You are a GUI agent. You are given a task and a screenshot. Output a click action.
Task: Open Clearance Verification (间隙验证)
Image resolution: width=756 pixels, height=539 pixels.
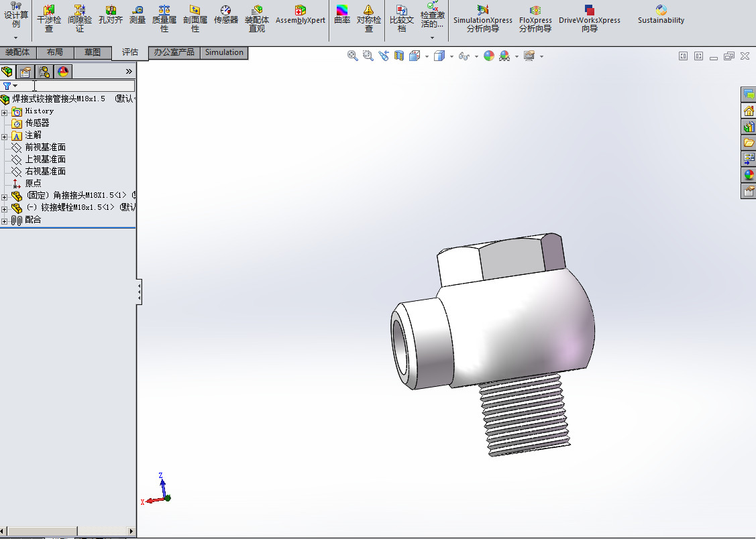pos(80,18)
